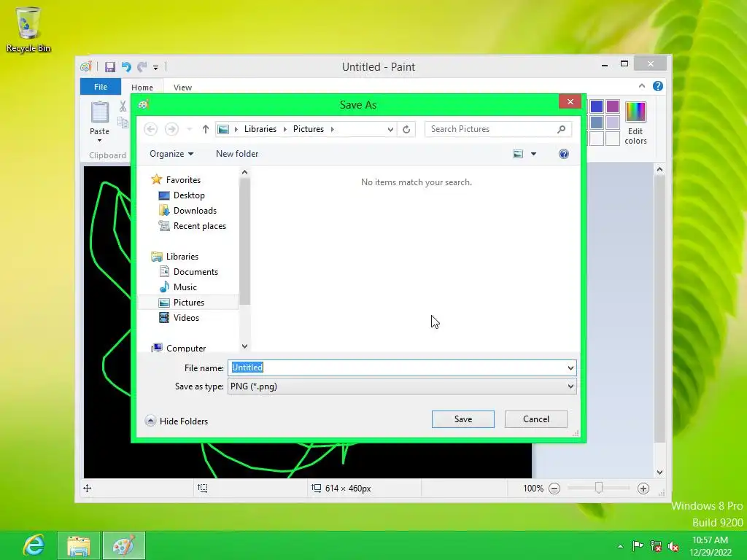The height and width of the screenshot is (560, 747).
Task: Click the zoom in plus button in Paint
Action: pyautogui.click(x=643, y=489)
